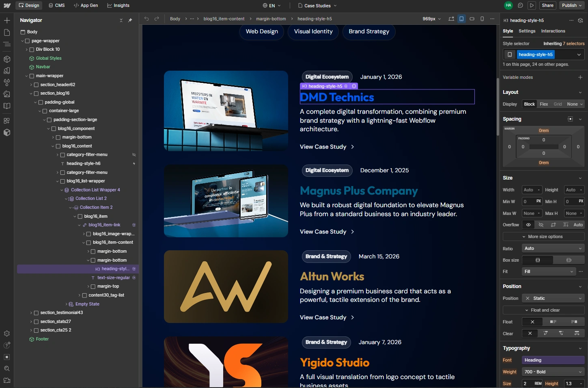The image size is (588, 388).
Task: Click 7 selectors inheriting link
Action: 573,43
